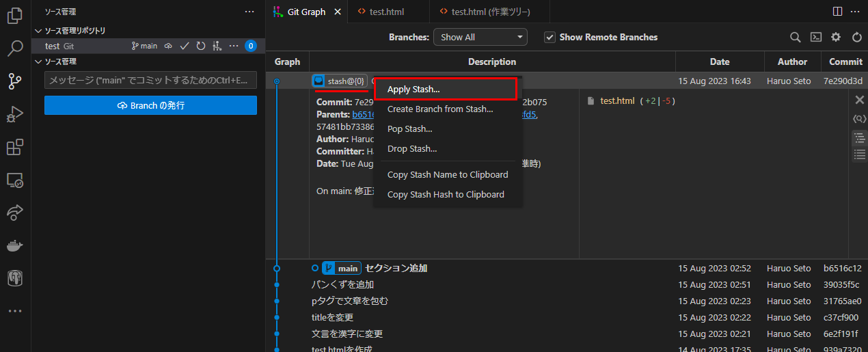Click the Date column header
Viewport: 868px width, 352px height.
tap(720, 62)
